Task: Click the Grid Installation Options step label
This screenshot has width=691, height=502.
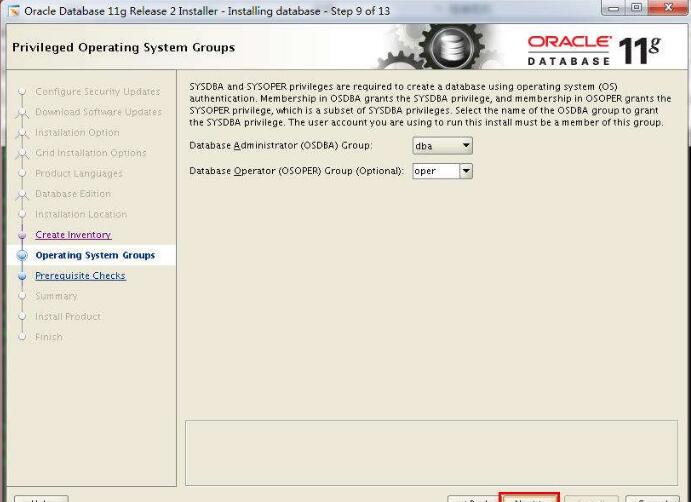Action: tap(90, 153)
